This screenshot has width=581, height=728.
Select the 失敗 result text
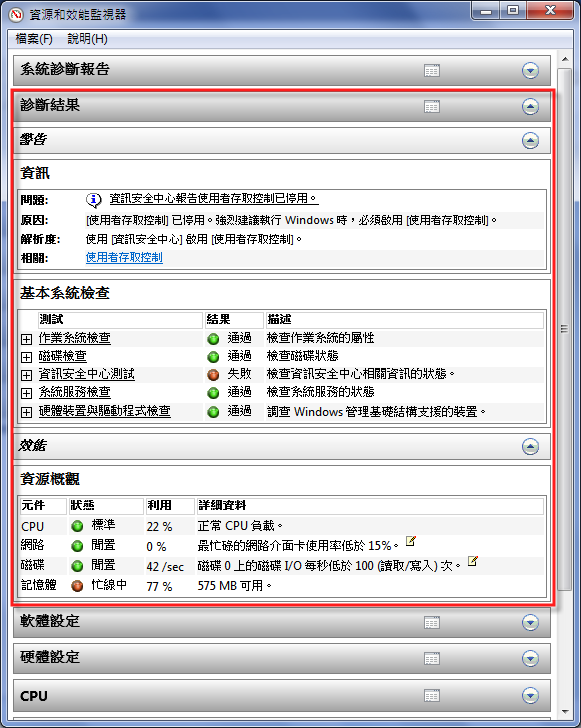pos(239,374)
